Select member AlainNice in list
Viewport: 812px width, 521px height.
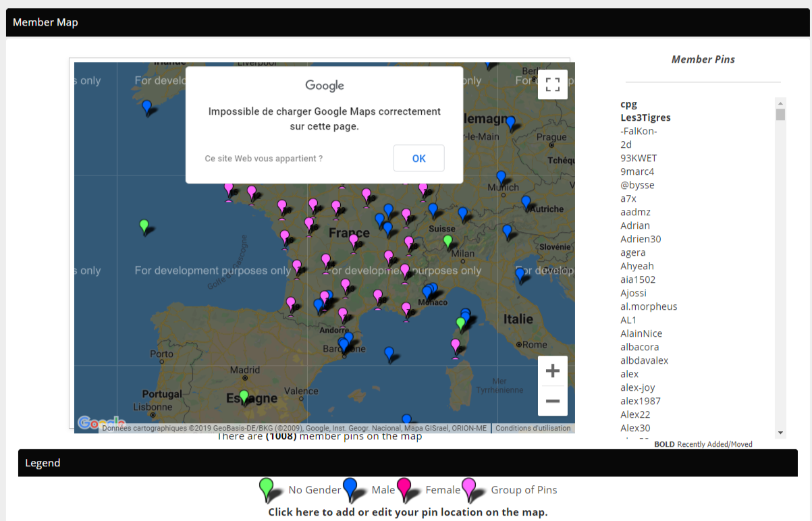tap(642, 333)
